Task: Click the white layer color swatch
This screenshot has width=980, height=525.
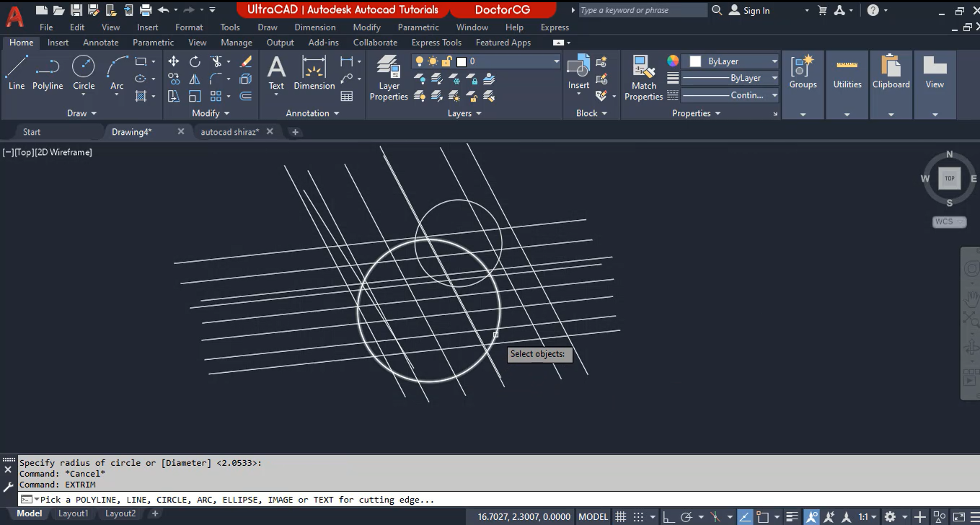Action: click(462, 61)
